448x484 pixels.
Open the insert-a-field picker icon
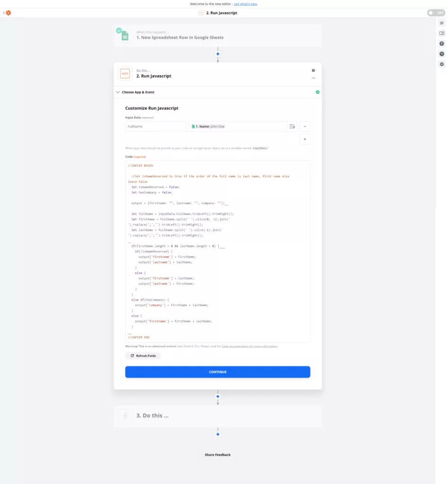292,127
